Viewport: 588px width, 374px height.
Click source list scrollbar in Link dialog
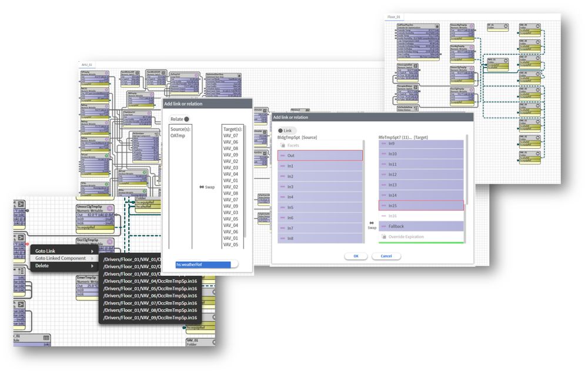pyautogui.click(x=364, y=191)
